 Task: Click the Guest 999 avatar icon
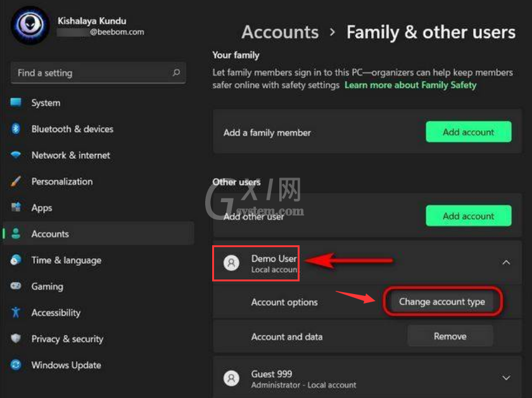[231, 378]
